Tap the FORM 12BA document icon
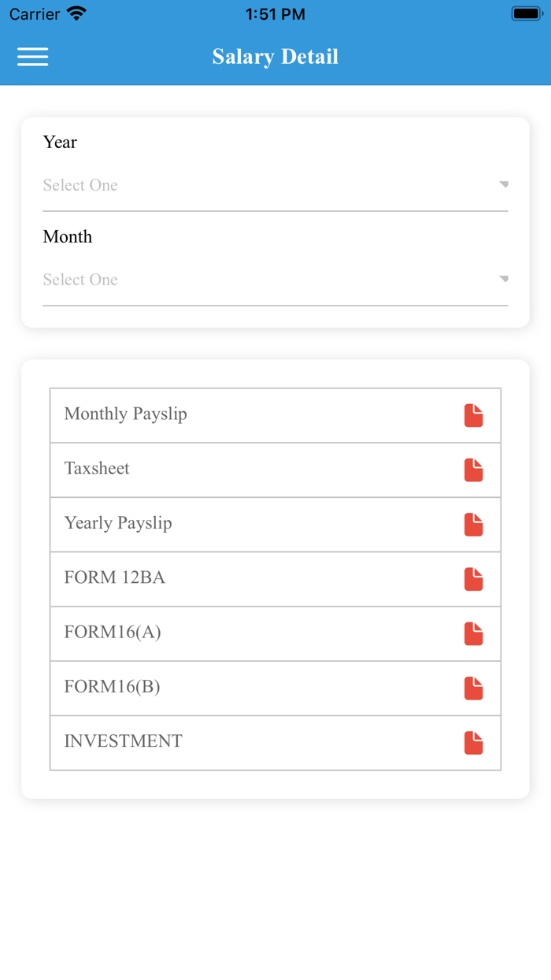 click(x=473, y=579)
